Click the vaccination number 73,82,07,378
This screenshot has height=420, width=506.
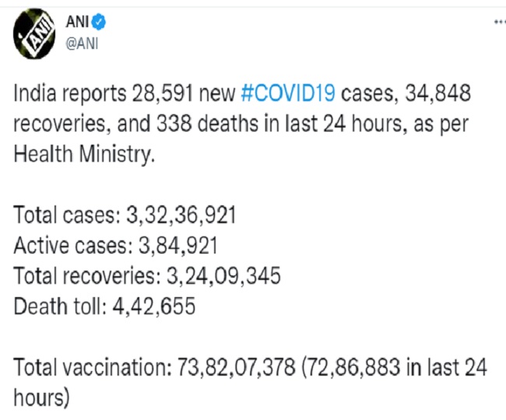coord(237,367)
